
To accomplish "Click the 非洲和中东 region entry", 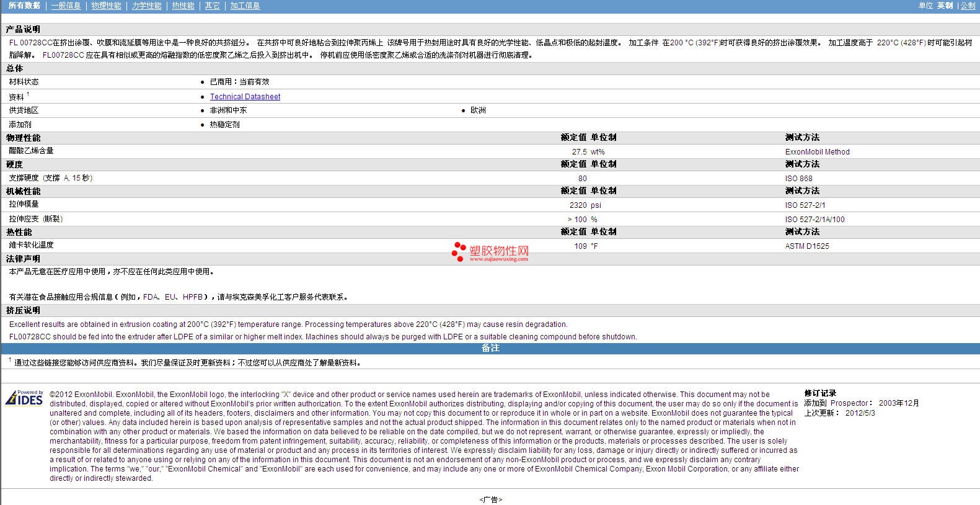I will [228, 110].
